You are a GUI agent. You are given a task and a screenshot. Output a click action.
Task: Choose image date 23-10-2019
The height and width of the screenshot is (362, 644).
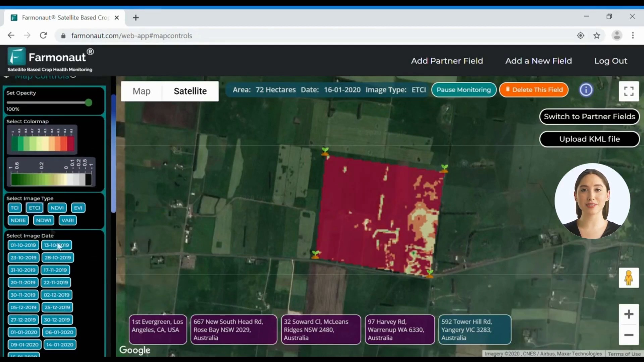(23, 258)
